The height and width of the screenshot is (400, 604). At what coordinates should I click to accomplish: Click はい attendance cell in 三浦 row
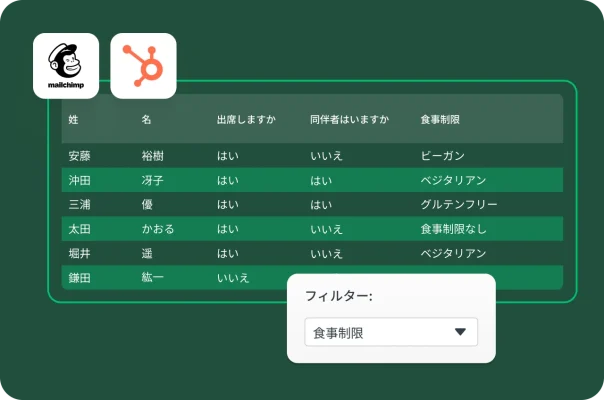click(x=228, y=204)
